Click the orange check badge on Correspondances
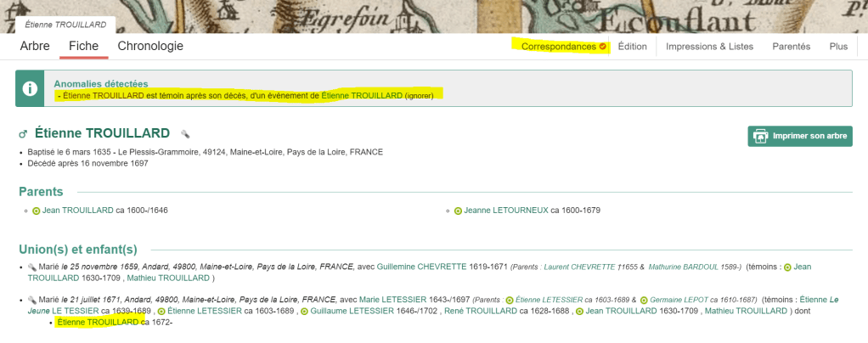Image resolution: width=868 pixels, height=343 pixels. click(x=603, y=47)
